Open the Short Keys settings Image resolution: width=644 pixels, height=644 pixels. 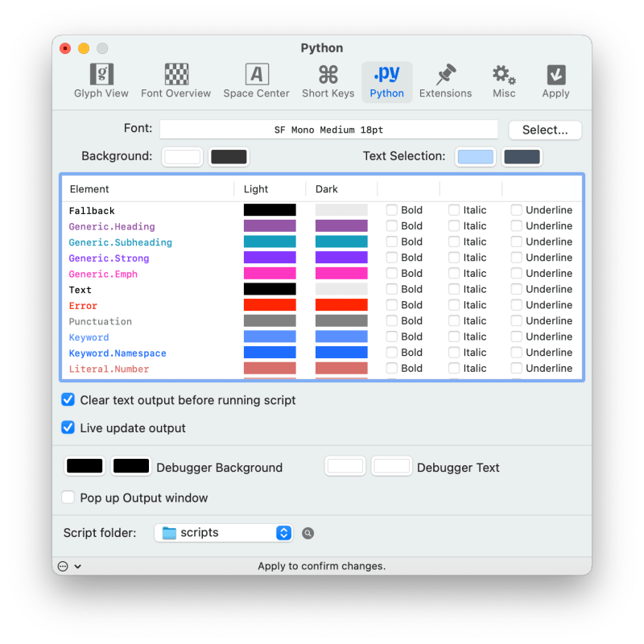[x=328, y=78]
